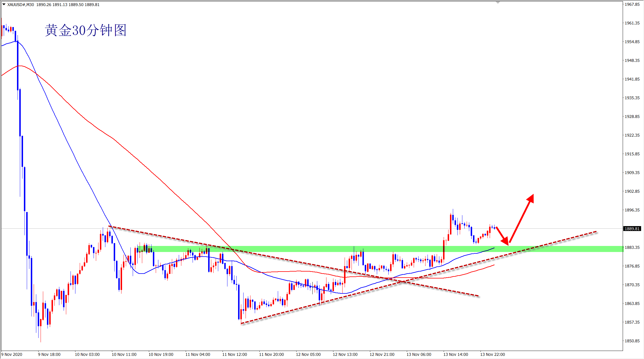Click the 1883.35 price axis value
This screenshot has width=644, height=359.
tap(632, 247)
